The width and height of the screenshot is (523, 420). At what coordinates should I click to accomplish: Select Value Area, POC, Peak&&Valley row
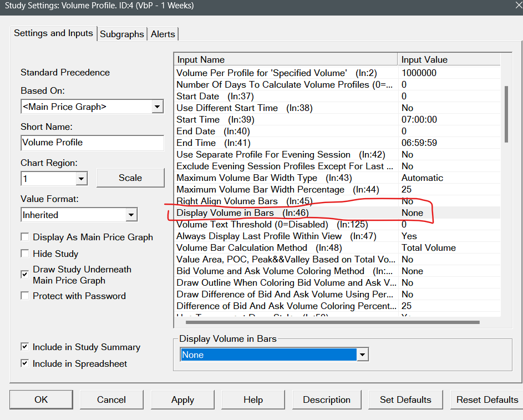tap(338, 260)
